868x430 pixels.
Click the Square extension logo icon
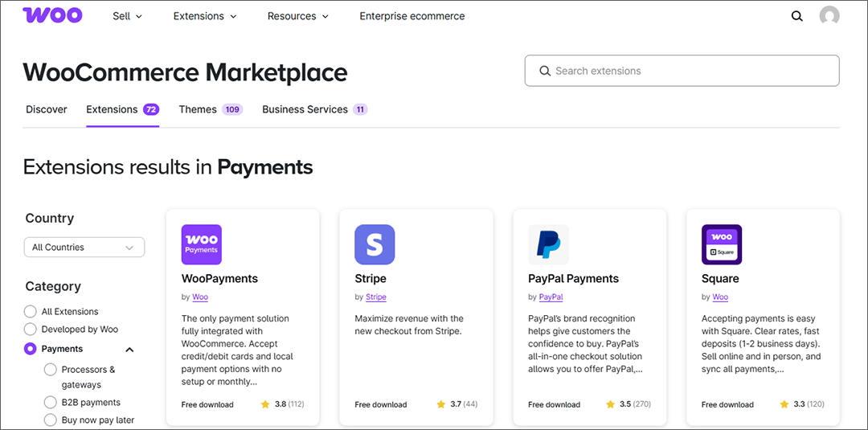coord(722,244)
